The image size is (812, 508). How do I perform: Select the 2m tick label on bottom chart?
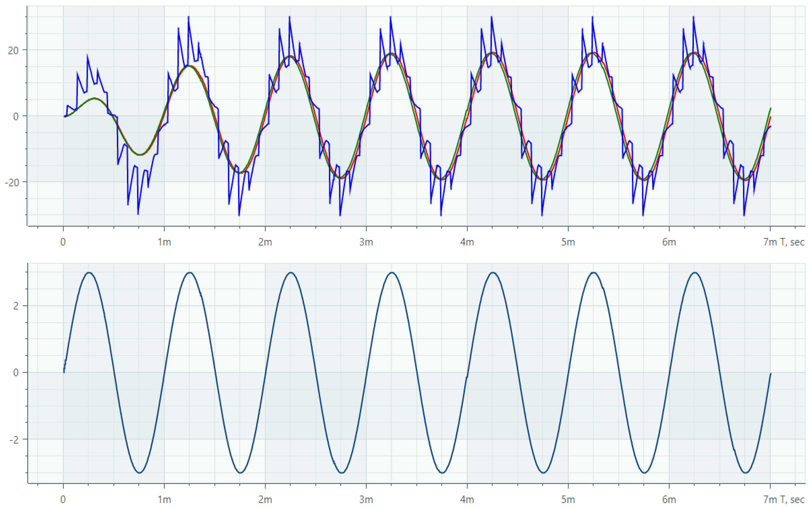(265, 500)
